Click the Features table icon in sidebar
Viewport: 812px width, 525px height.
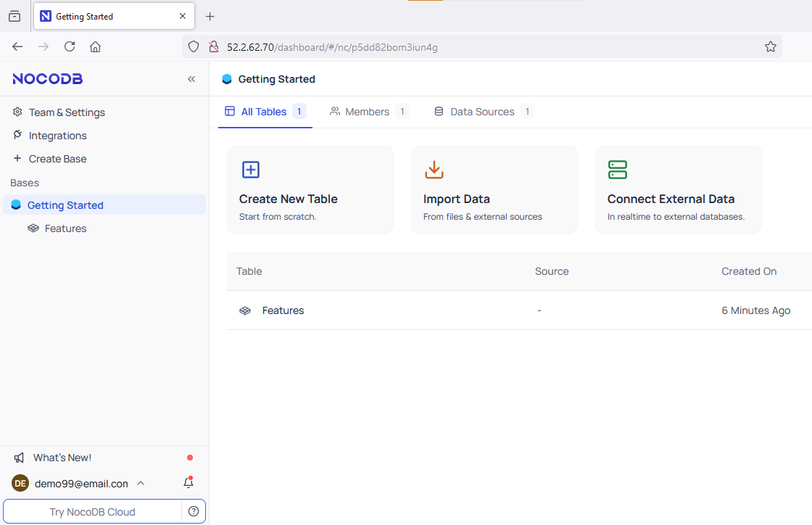(x=33, y=228)
